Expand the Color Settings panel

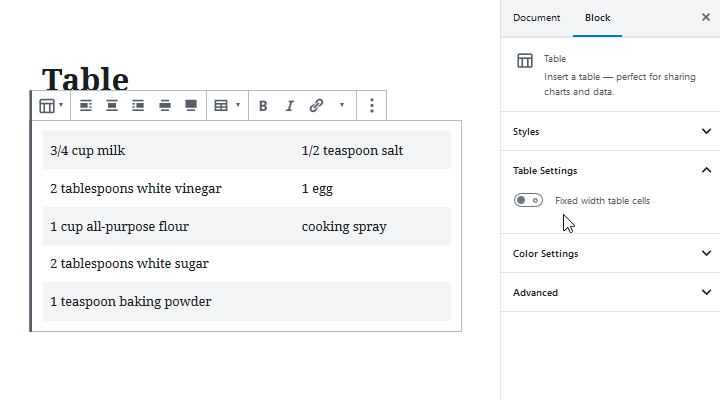(x=609, y=253)
